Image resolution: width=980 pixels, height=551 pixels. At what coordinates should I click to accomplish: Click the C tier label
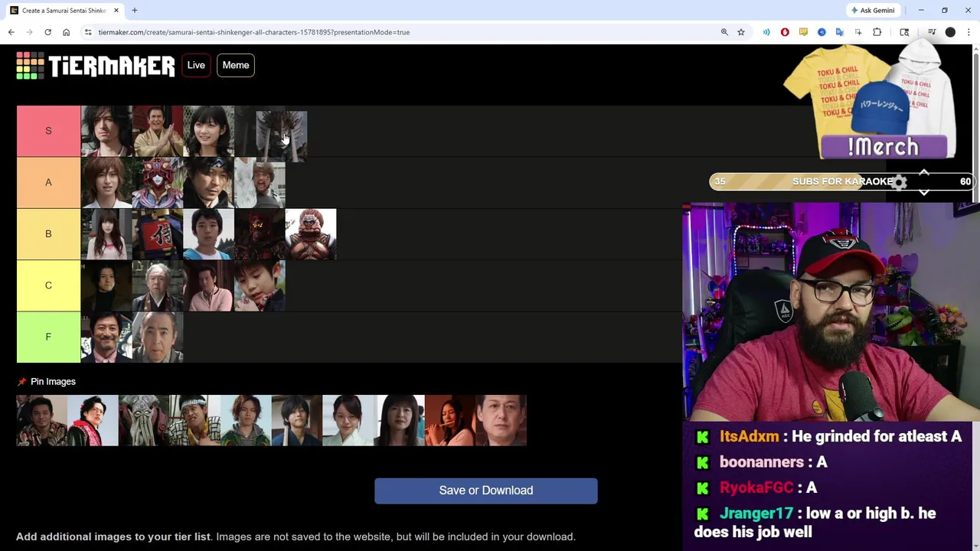click(48, 285)
